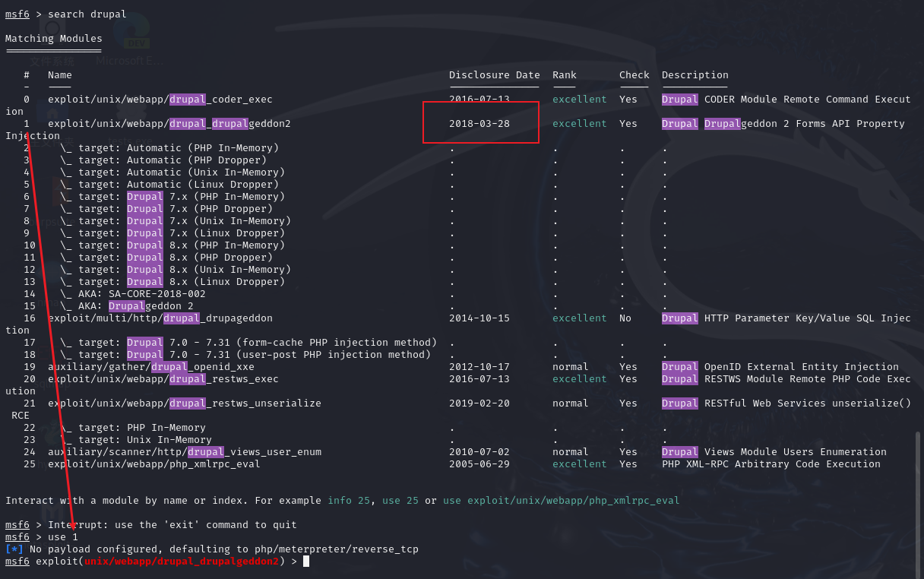This screenshot has height=579, width=924.
Task: Click the 'search drupal' command text
Action: tap(87, 14)
